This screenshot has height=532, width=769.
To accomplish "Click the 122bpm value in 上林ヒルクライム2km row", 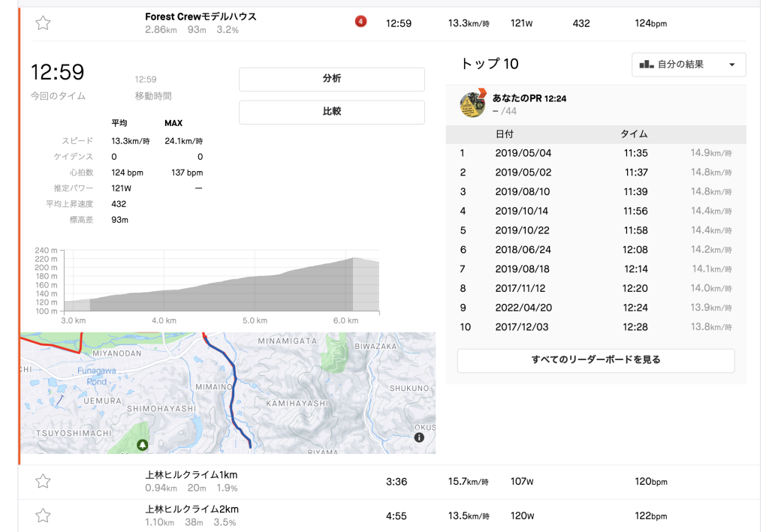I will point(651,515).
